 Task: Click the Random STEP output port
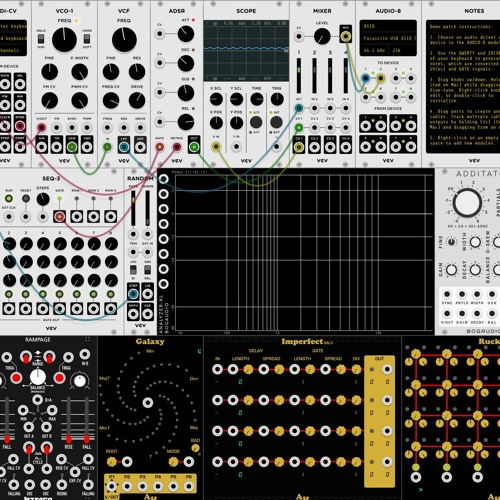[133, 294]
